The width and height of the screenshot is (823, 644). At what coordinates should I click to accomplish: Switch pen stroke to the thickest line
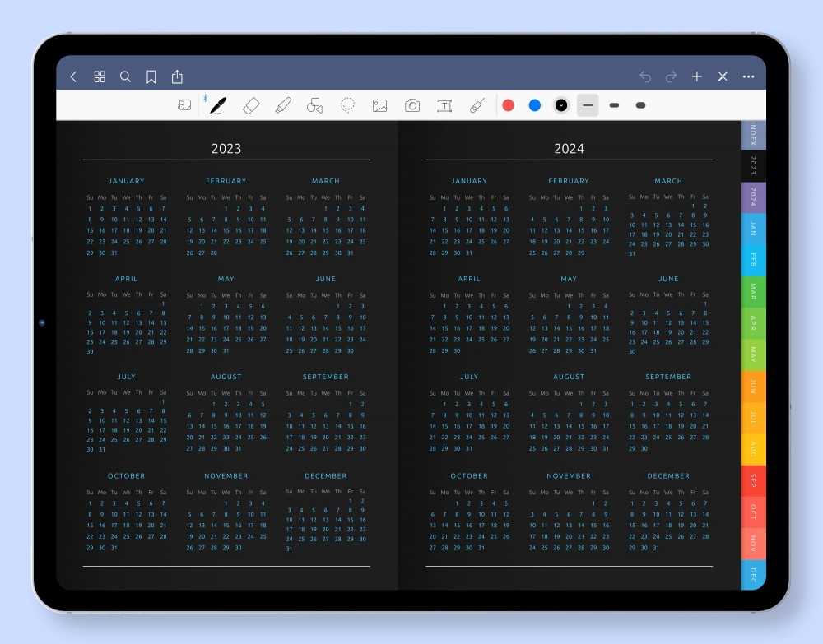point(641,105)
